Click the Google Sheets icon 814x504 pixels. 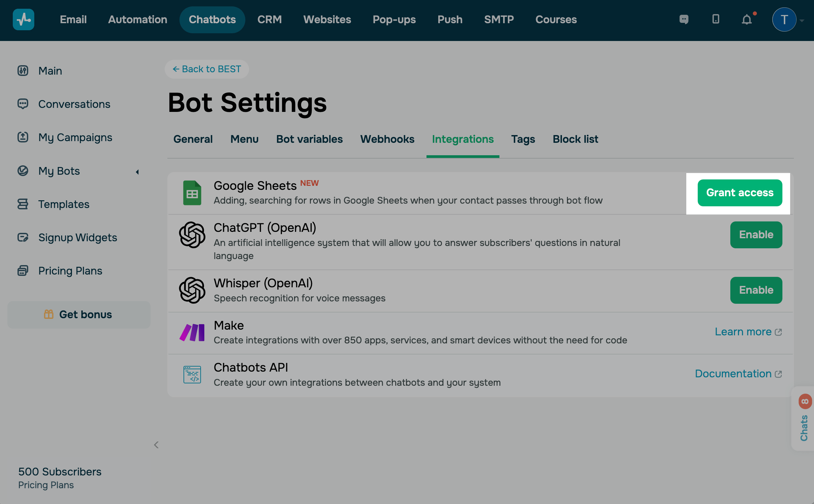coord(192,193)
